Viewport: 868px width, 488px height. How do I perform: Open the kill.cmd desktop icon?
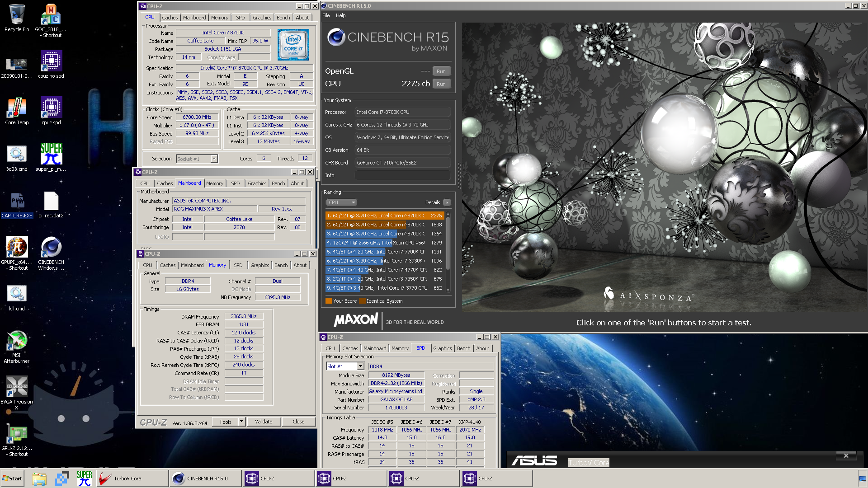(x=17, y=297)
